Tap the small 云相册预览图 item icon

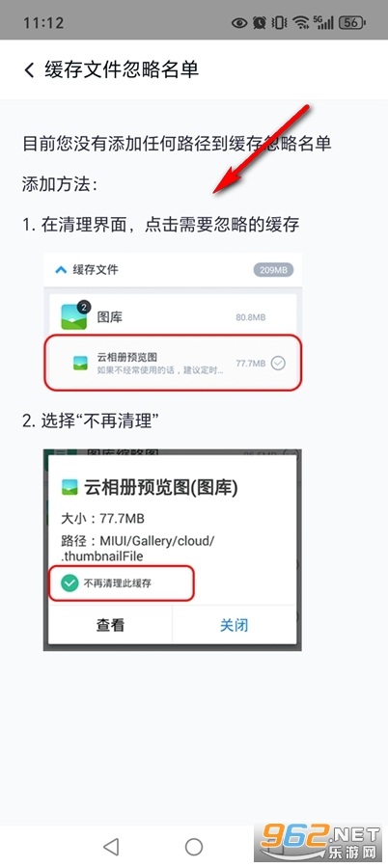point(81,364)
